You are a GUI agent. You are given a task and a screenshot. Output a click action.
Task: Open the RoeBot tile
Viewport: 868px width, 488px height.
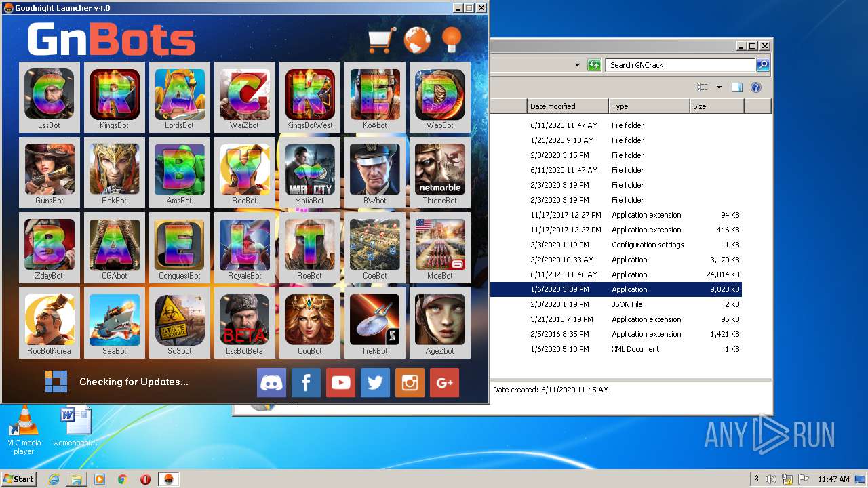[310, 247]
